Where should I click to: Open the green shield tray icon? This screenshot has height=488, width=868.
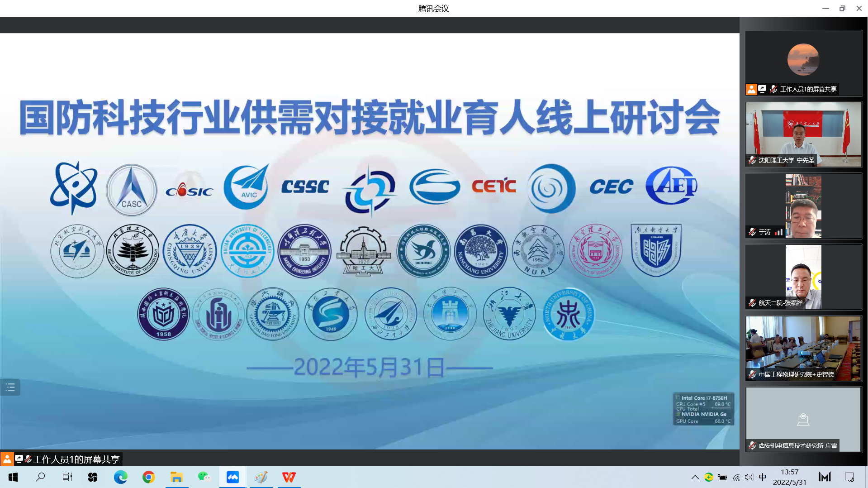(708, 477)
